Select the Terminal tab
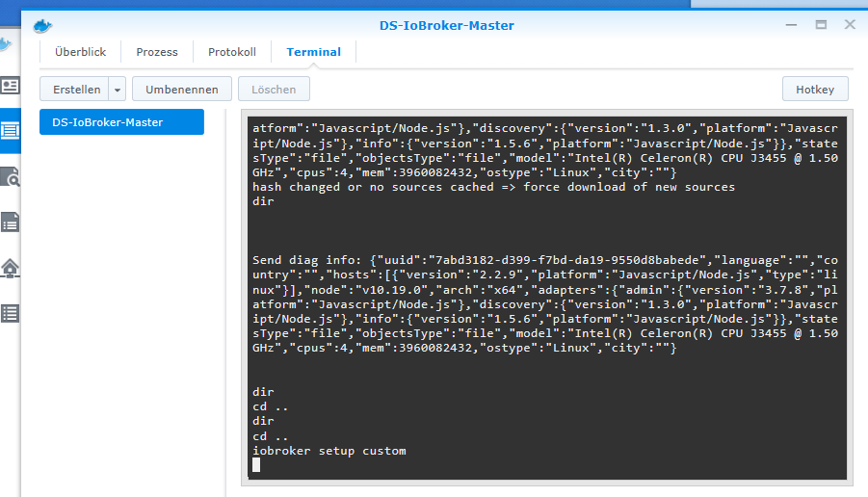Viewport: 868px width, 497px height. tap(313, 52)
